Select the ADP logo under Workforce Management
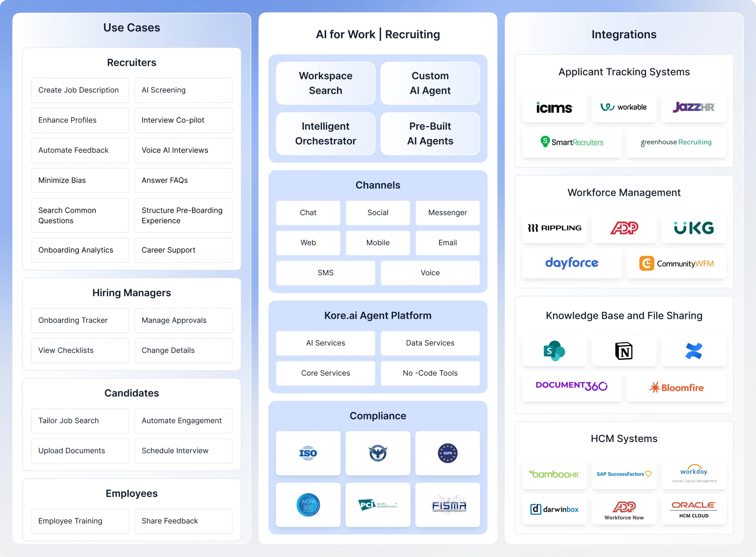 [x=624, y=228]
